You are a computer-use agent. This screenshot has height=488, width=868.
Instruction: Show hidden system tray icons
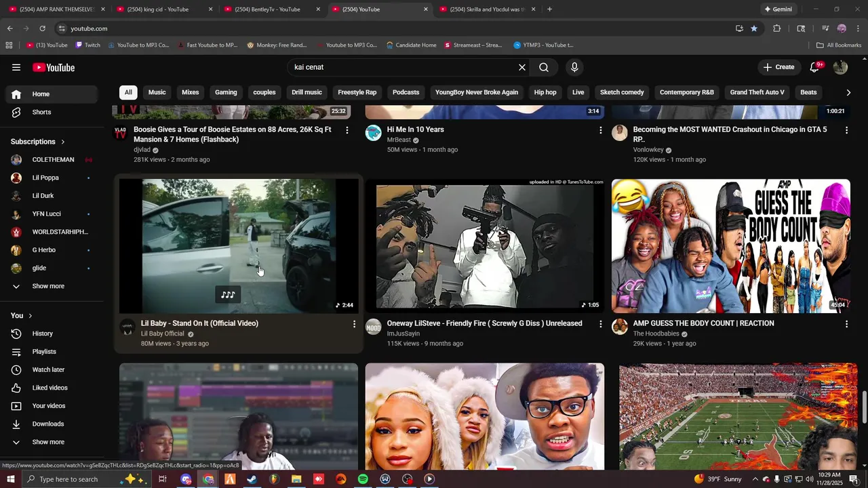pos(755,479)
